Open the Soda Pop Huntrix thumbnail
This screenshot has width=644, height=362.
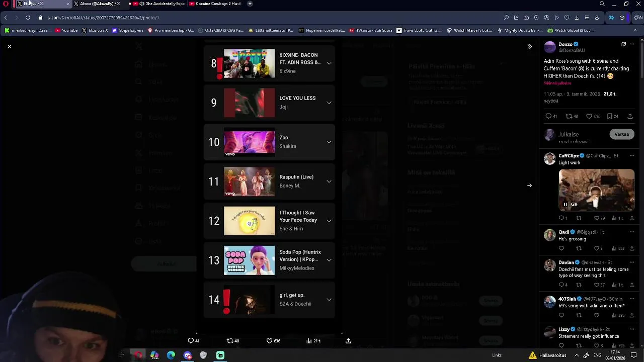click(x=249, y=260)
